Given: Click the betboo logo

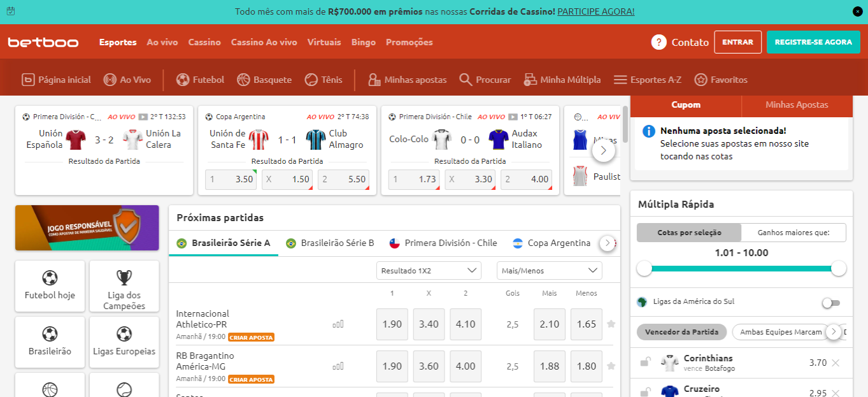Looking at the screenshot, I should click(43, 43).
